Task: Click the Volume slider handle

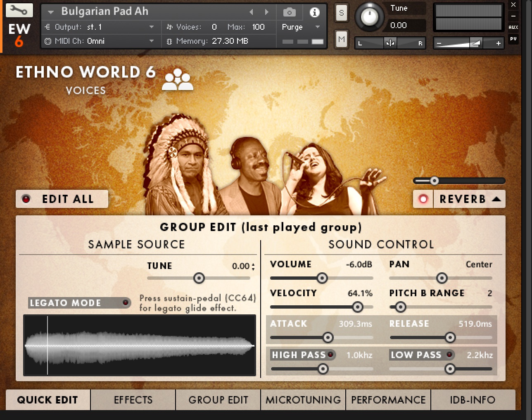Action: point(322,278)
